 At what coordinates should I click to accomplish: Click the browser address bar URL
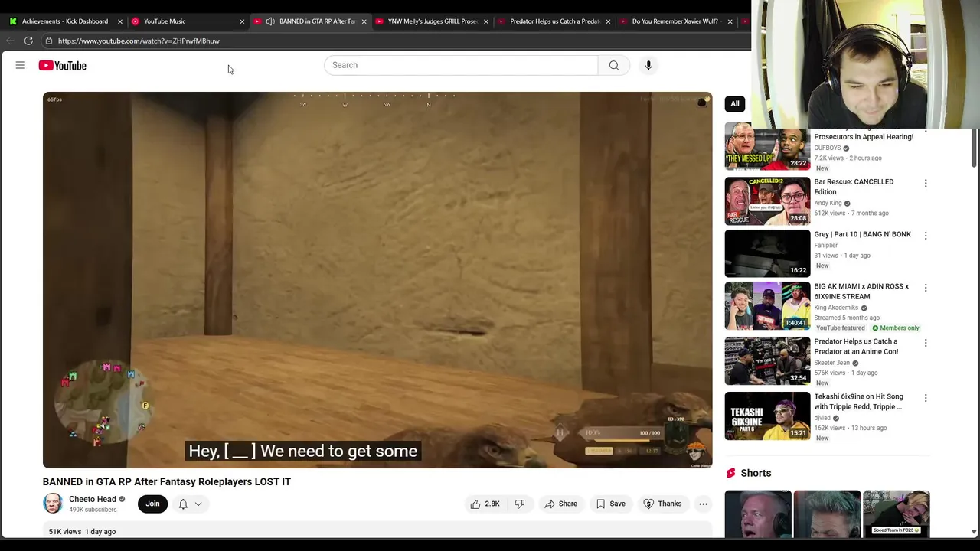point(139,41)
